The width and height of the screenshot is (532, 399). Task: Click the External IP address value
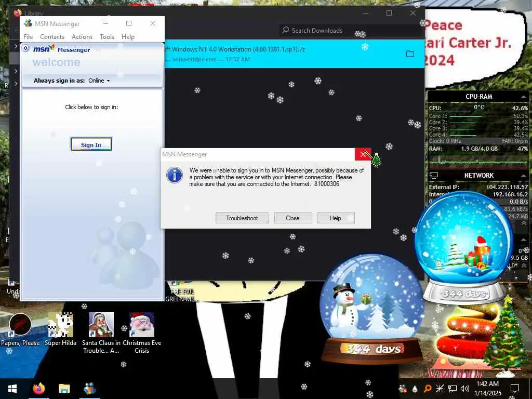[507, 187]
